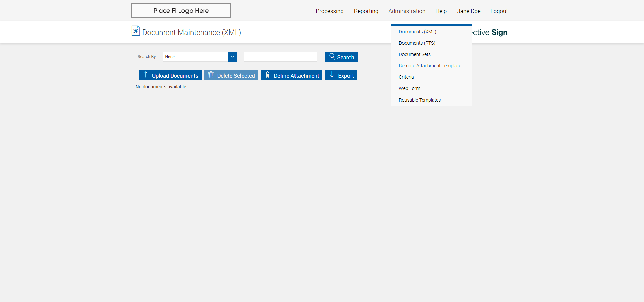Open the Help menu
Viewport: 644px width, 302px height.
(x=441, y=11)
